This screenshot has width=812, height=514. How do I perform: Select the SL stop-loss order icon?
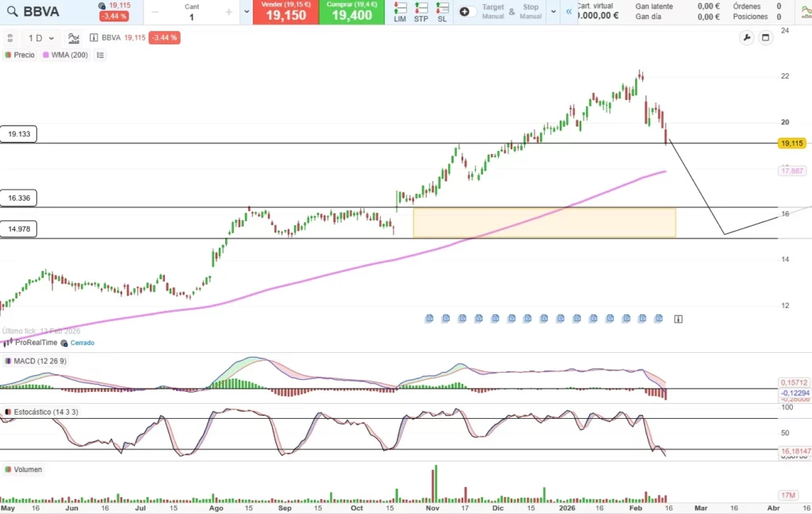coord(442,12)
